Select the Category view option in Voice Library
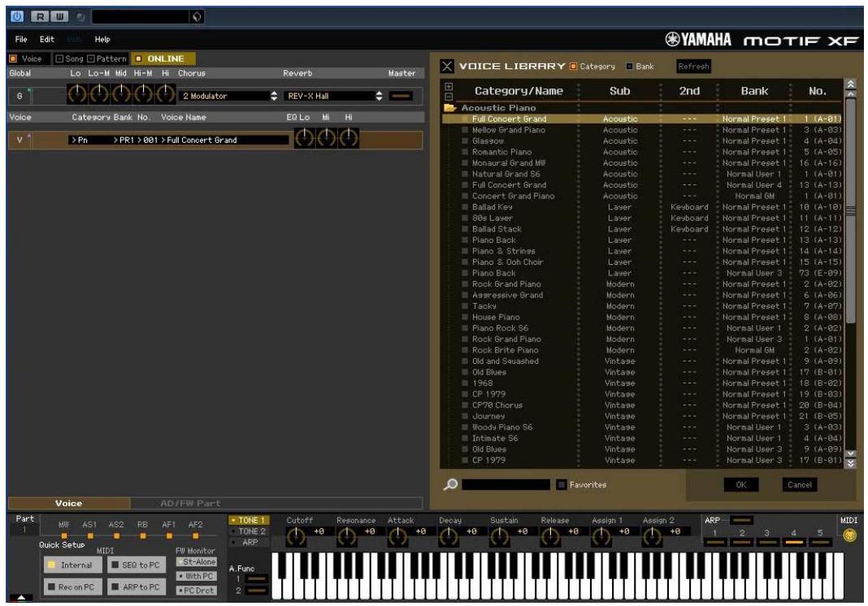 (574, 67)
